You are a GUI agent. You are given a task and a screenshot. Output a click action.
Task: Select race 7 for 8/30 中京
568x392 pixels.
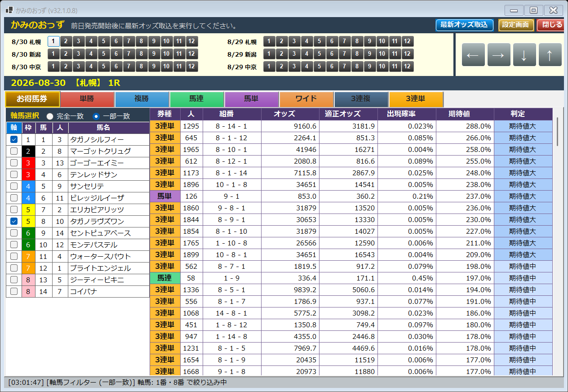click(129, 67)
